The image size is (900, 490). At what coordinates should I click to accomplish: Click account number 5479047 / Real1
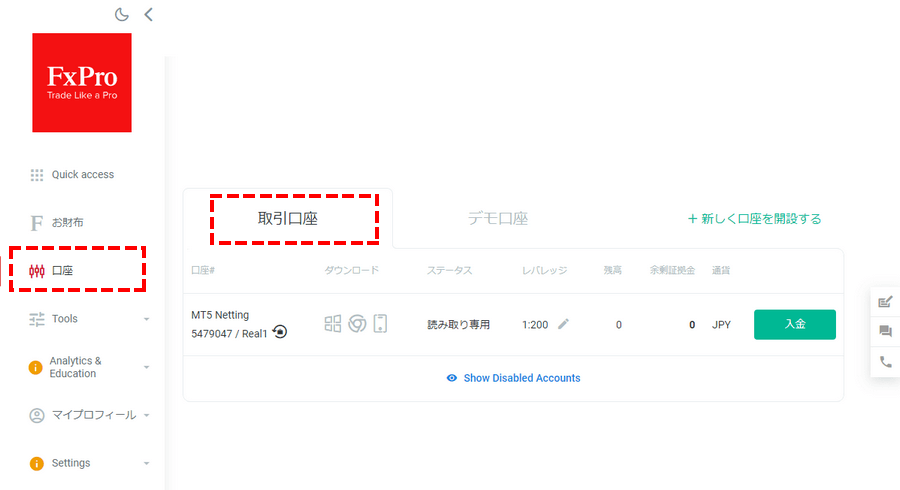(229, 334)
